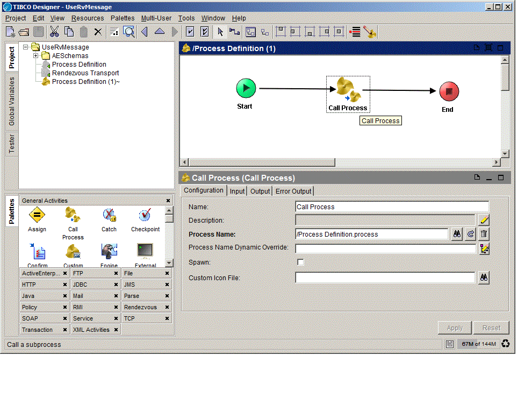The width and height of the screenshot is (532, 398).
Task: Pick the Assign activity from the palette
Action: [x=37, y=217]
